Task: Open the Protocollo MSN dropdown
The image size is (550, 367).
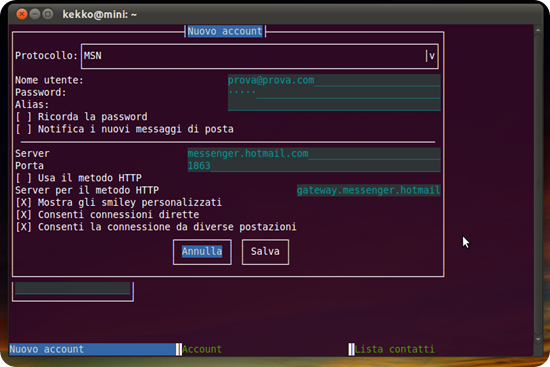Action: [260, 56]
